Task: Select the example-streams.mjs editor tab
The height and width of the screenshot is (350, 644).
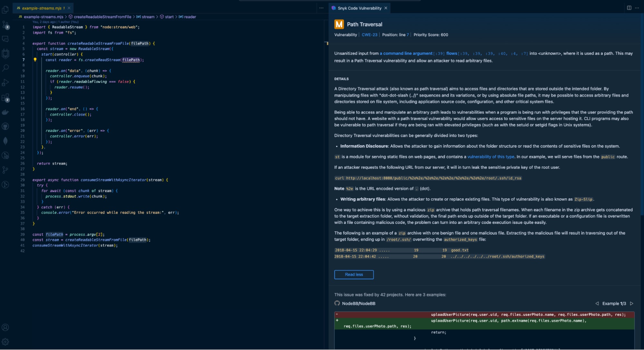Action: pyautogui.click(x=41, y=8)
